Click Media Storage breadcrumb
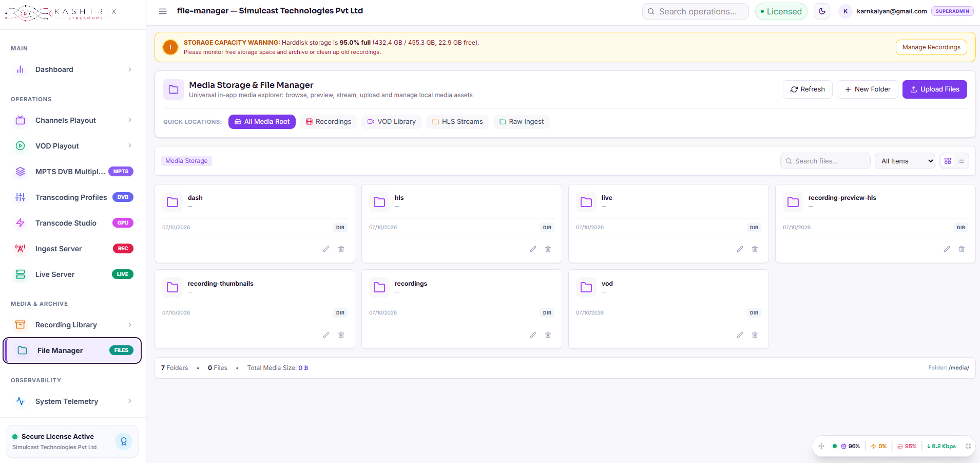Screen dimensions: 980x463 click(186, 161)
